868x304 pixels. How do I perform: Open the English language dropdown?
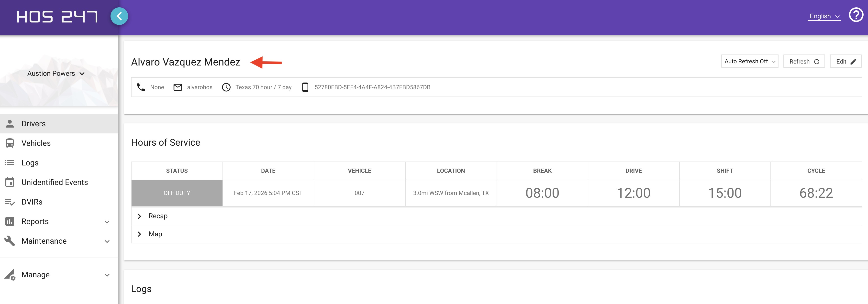(x=824, y=16)
